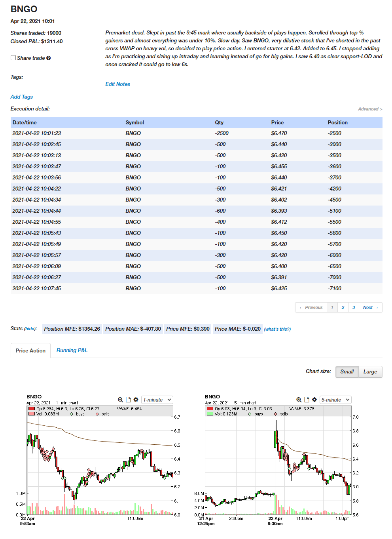Click pink volume swatch in 1-min legend
The height and width of the screenshot is (539, 392).
pos(32,414)
